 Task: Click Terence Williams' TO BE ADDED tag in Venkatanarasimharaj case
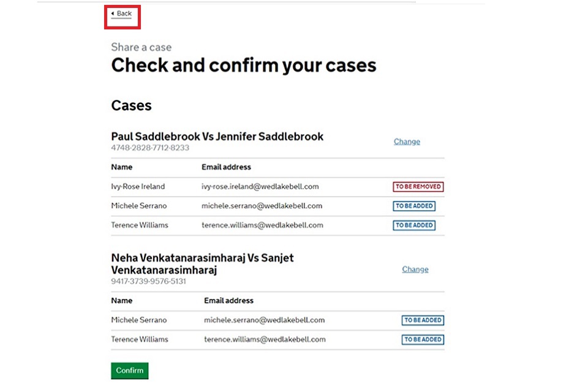[423, 339]
